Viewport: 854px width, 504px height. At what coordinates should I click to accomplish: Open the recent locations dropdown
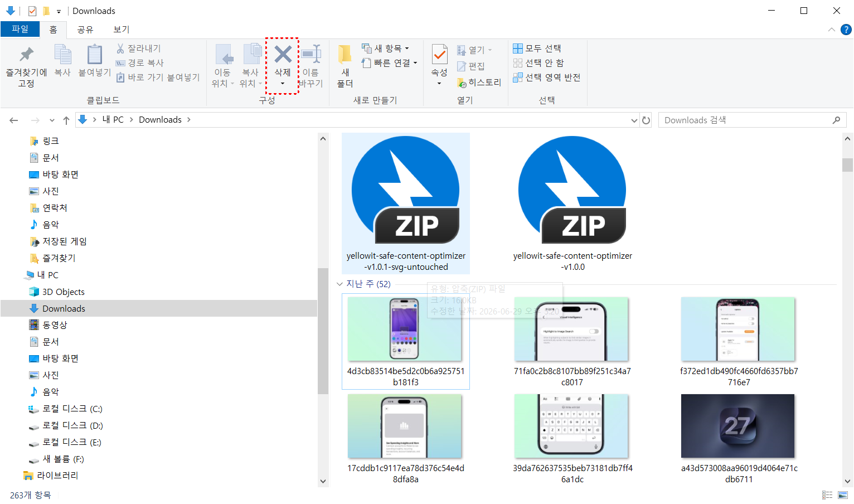(x=52, y=120)
